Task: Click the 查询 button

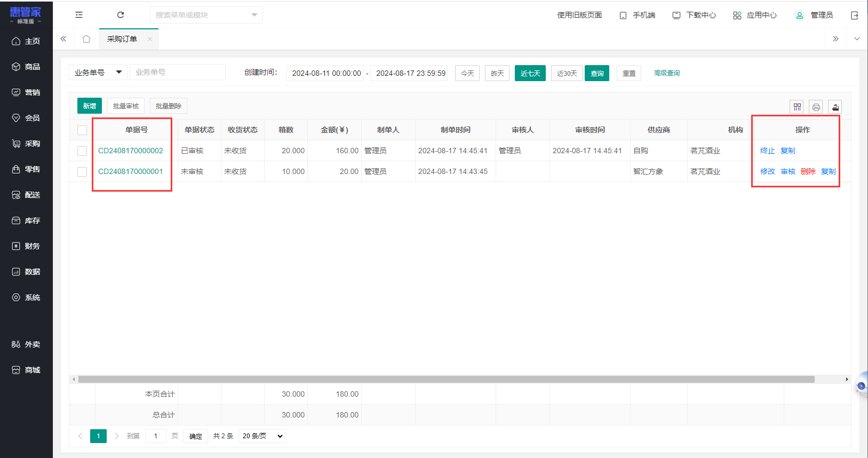Action: [597, 73]
